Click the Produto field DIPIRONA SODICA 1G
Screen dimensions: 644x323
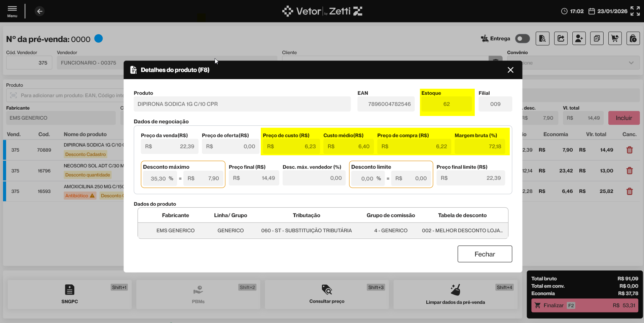(242, 104)
